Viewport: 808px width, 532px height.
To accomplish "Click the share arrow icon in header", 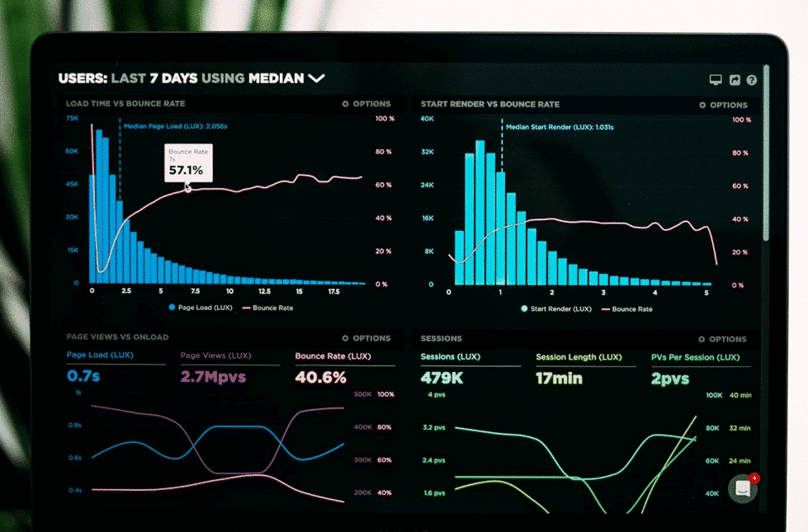I will coord(734,80).
